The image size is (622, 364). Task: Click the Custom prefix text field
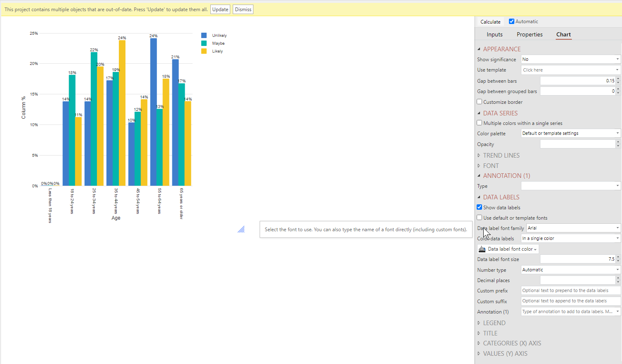pos(570,291)
